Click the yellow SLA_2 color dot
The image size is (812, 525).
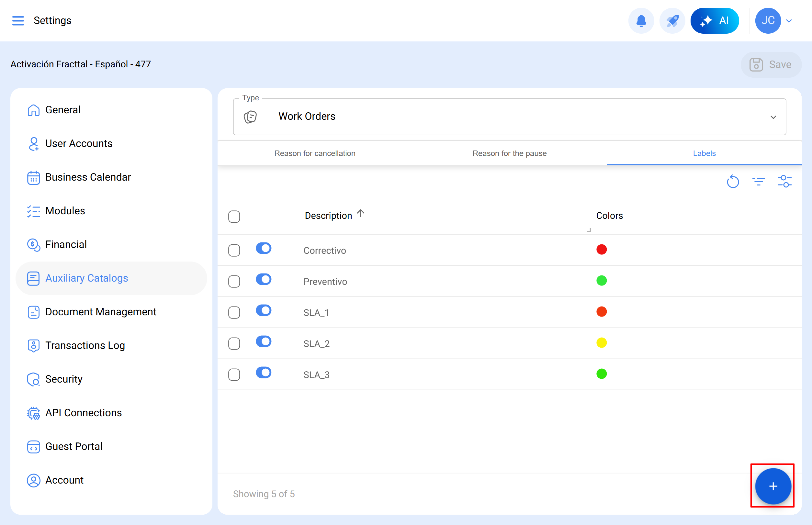point(601,343)
